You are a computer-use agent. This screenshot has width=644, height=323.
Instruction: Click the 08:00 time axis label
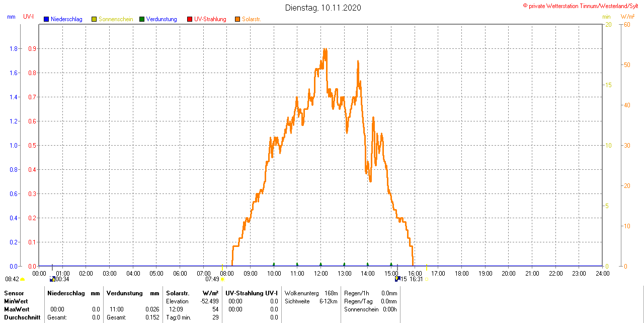[227, 274]
